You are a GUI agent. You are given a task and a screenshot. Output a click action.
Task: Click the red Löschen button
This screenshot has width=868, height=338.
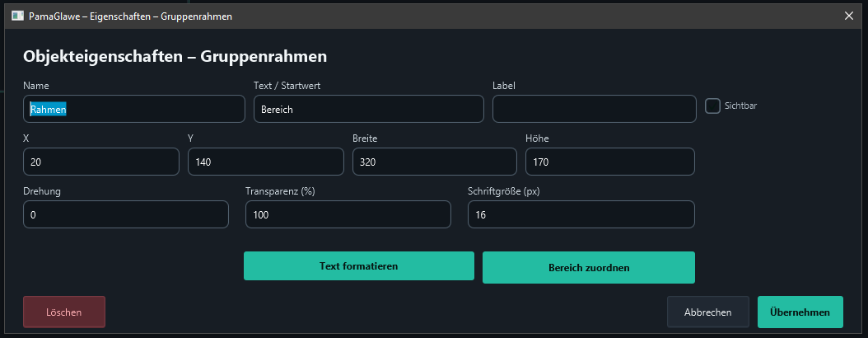64,312
